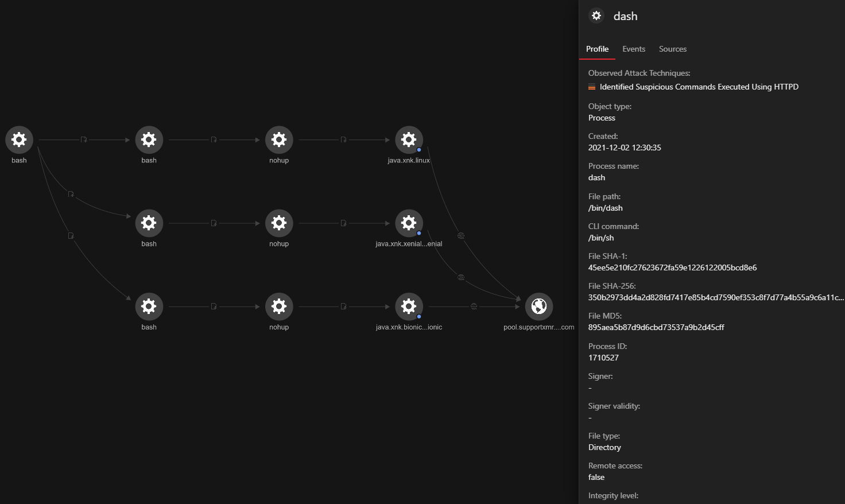
Task: Click the network edge icon before pool.supportxmr
Action: click(474, 307)
